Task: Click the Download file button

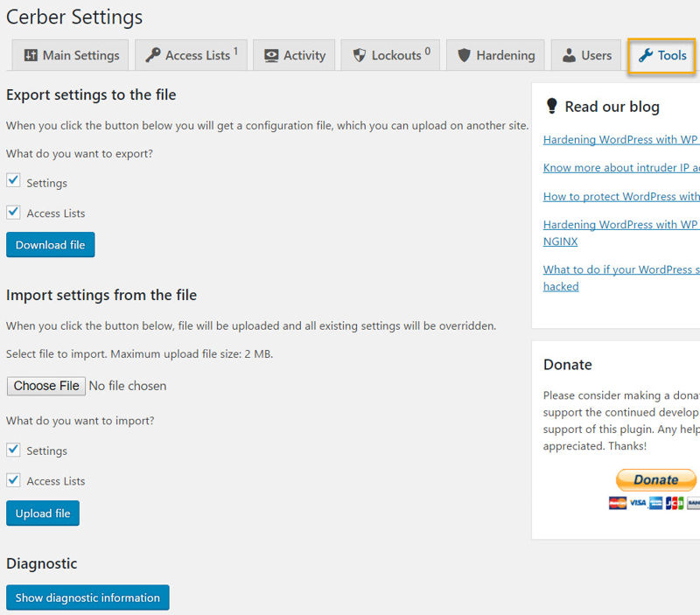Action: tap(50, 245)
